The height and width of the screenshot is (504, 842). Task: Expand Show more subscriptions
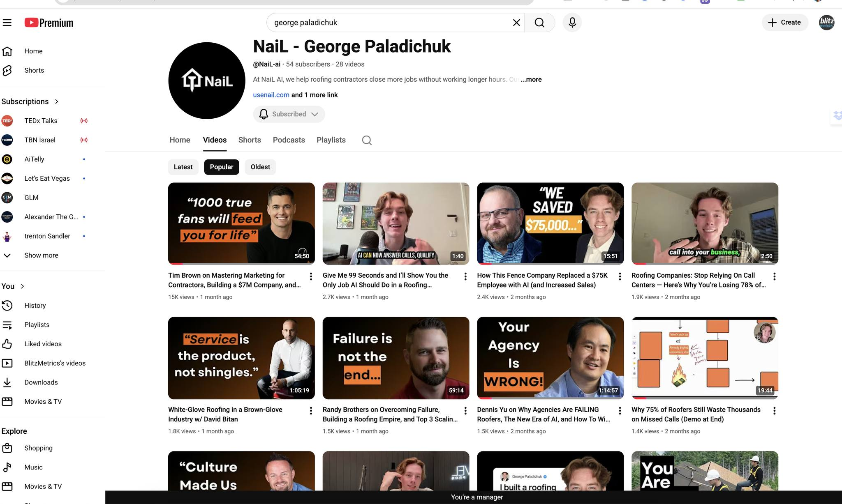tap(41, 255)
